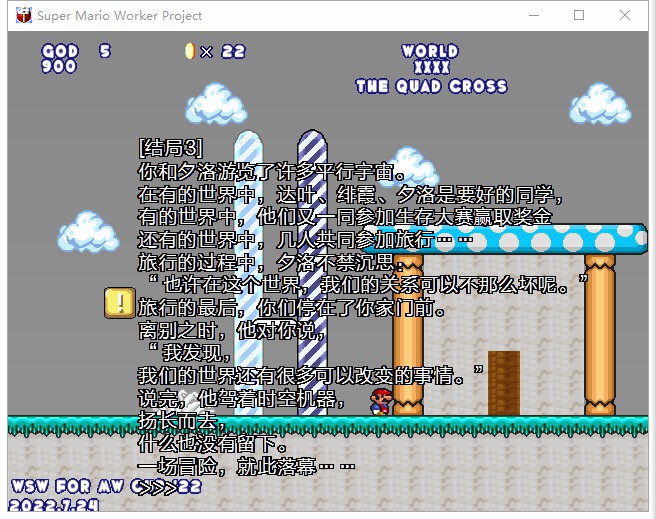Viewport: 656px width, 519px height.
Task: Click the light blue striped pole
Action: pos(249,273)
